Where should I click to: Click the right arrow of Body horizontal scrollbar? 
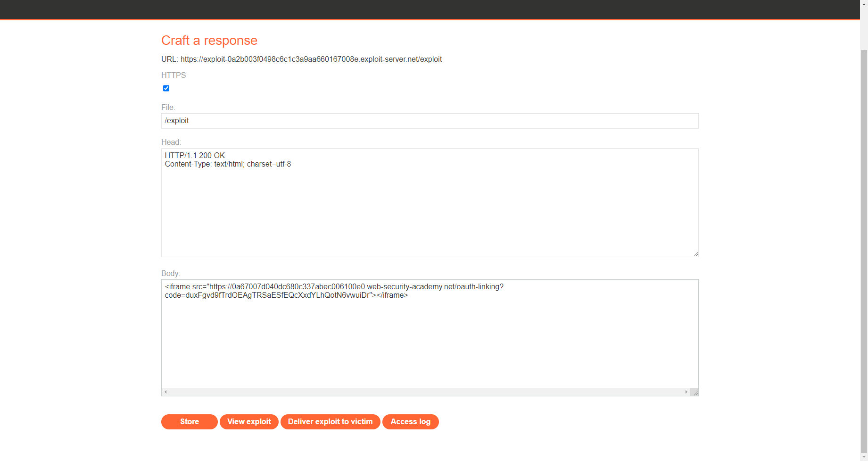click(686, 392)
